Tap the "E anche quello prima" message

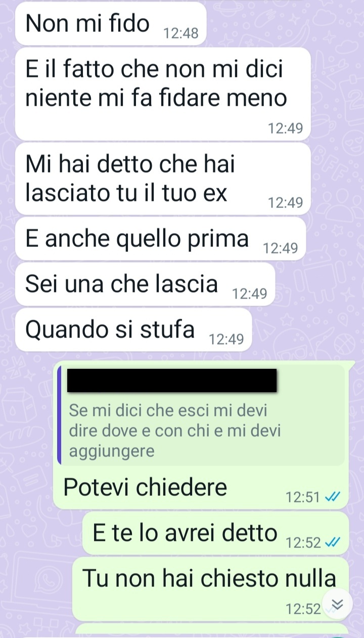tap(161, 239)
